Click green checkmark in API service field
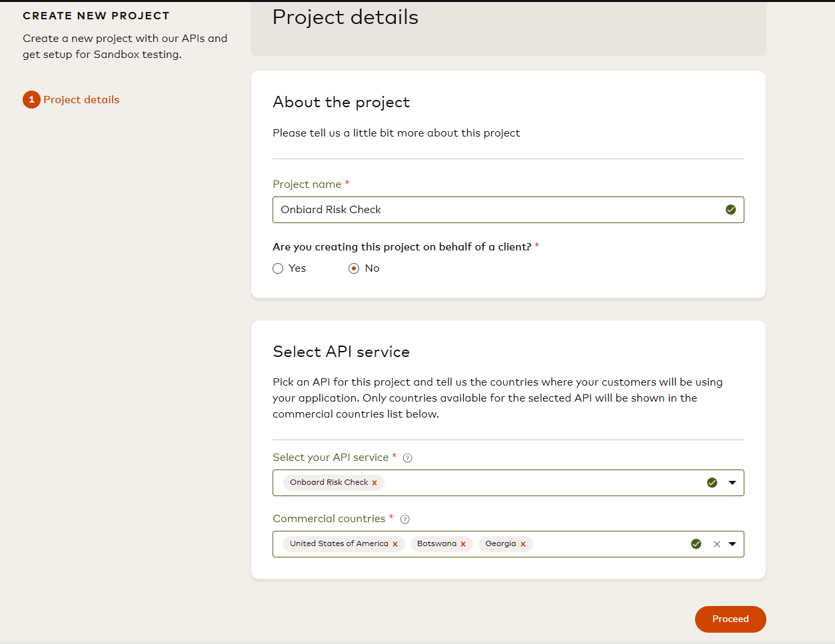This screenshot has height=644, width=835. tap(712, 483)
